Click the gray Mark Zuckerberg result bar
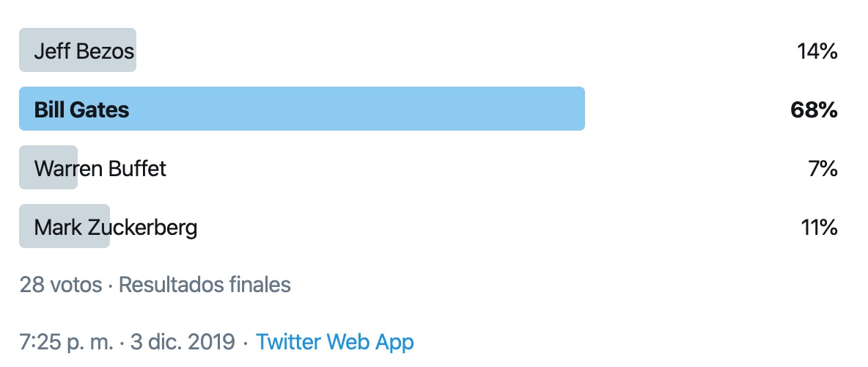This screenshot has width=868, height=367. click(65, 227)
